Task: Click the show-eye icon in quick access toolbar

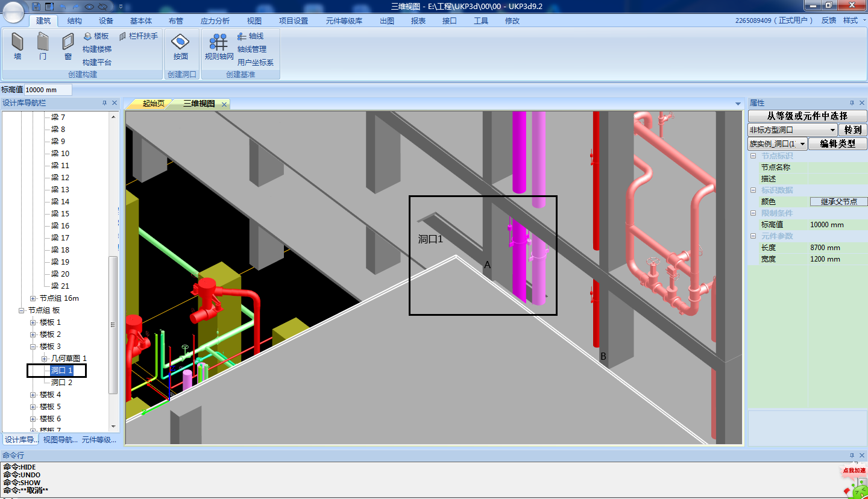Action: tap(89, 7)
